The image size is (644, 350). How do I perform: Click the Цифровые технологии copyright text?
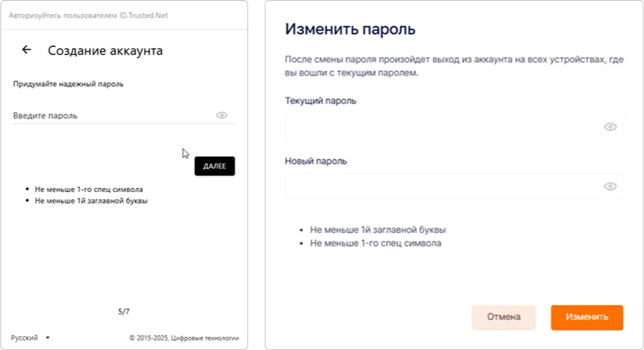coord(184,337)
